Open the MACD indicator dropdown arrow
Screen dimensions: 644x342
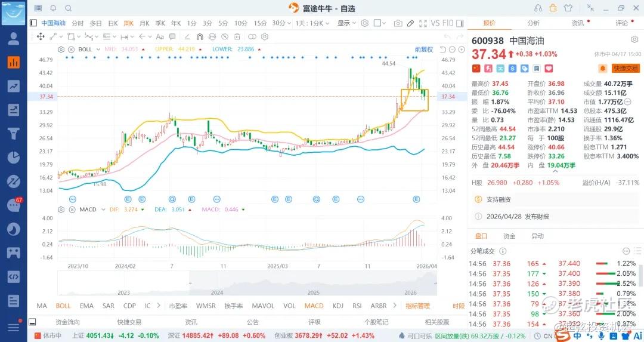[x=103, y=209]
